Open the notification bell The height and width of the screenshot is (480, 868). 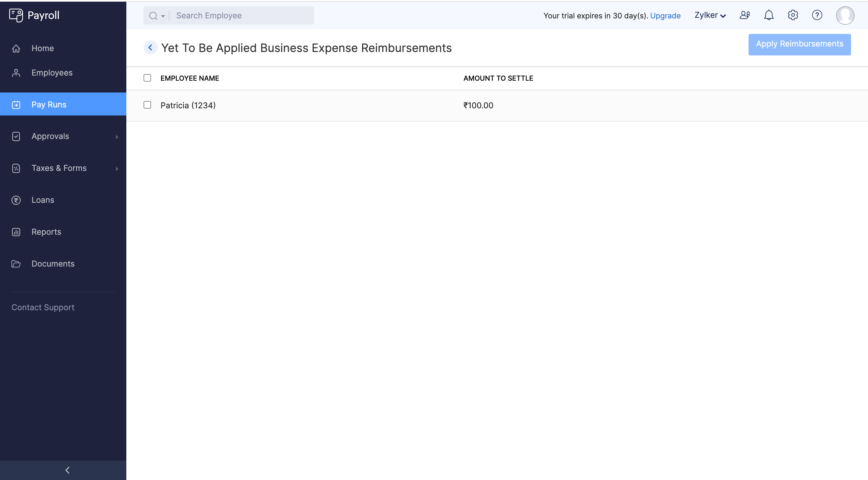[x=769, y=15]
